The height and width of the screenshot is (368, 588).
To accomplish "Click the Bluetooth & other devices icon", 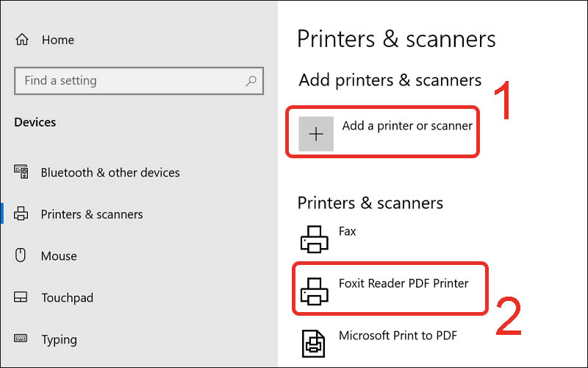I will click(21, 173).
